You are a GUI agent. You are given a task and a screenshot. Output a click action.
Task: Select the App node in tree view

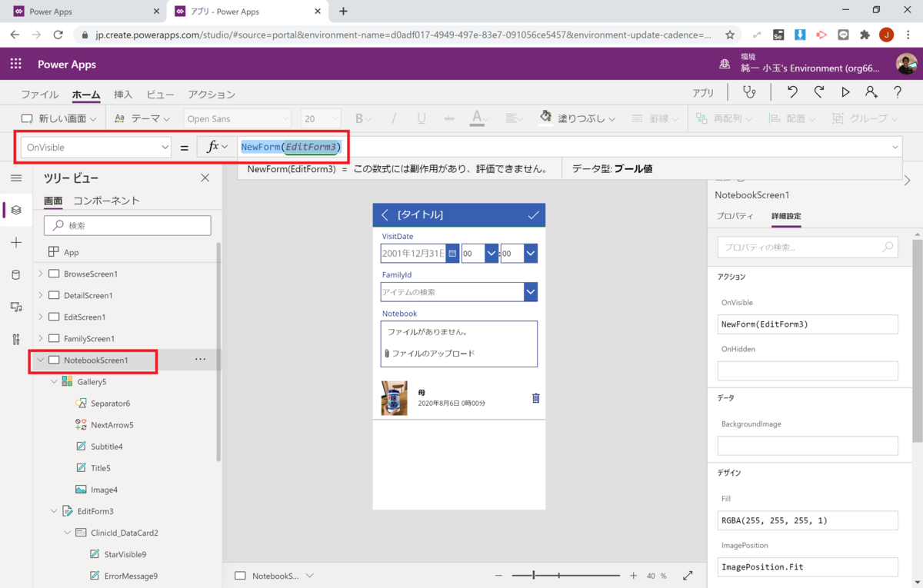(71, 252)
